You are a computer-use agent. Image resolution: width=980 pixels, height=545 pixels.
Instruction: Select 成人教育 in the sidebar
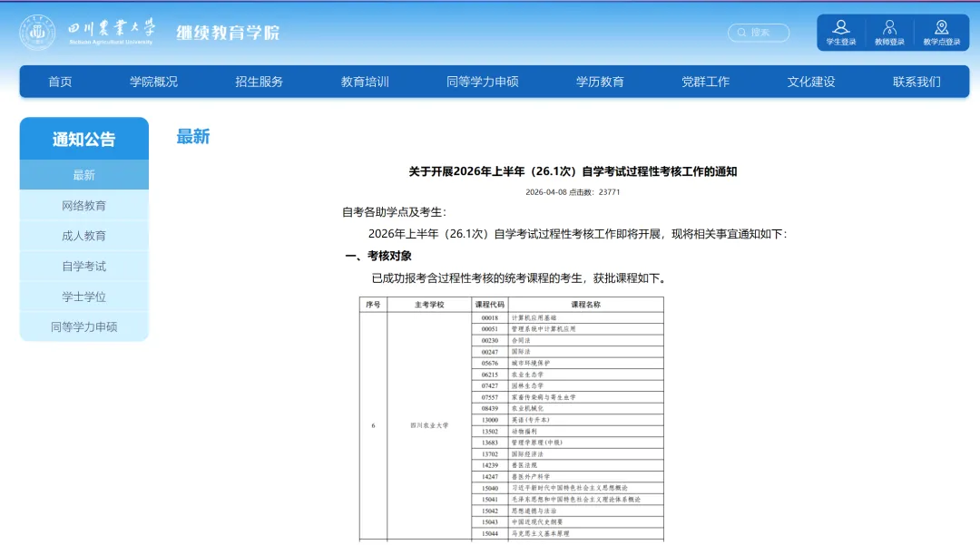point(83,236)
